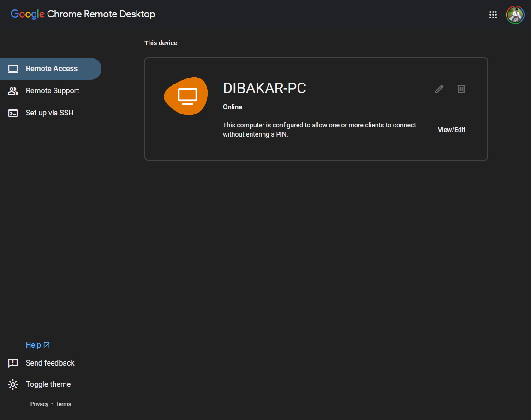Click View/Edit for paired clients
The height and width of the screenshot is (420, 531).
click(451, 130)
